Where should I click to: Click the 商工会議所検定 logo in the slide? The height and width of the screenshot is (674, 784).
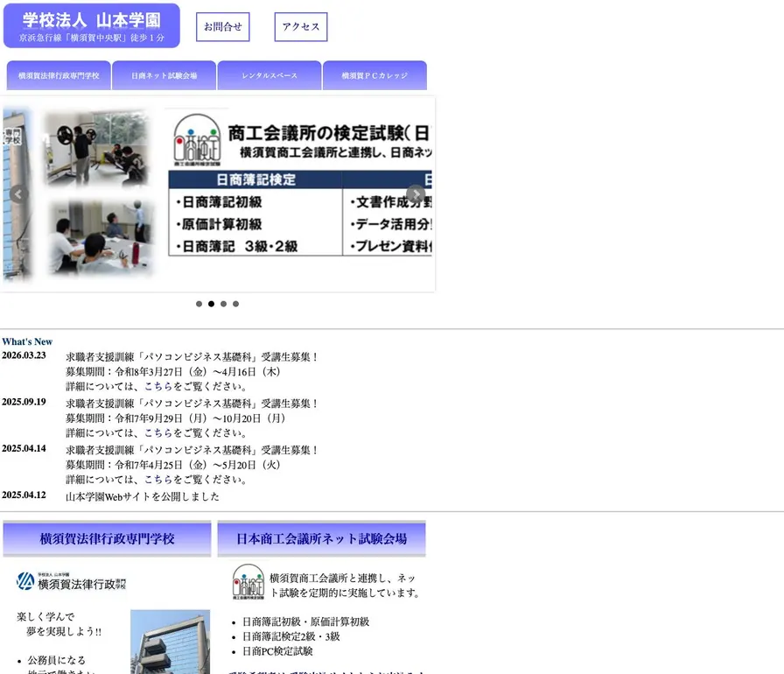197,140
